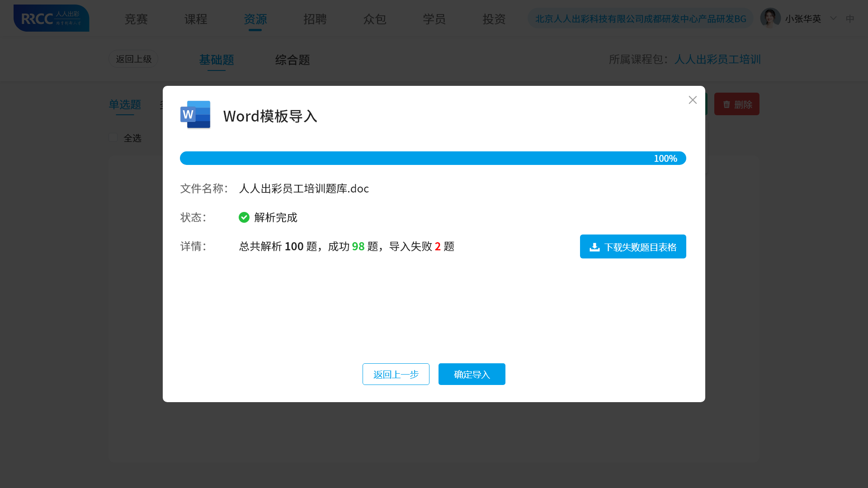Click the 解析完成 status text

276,217
